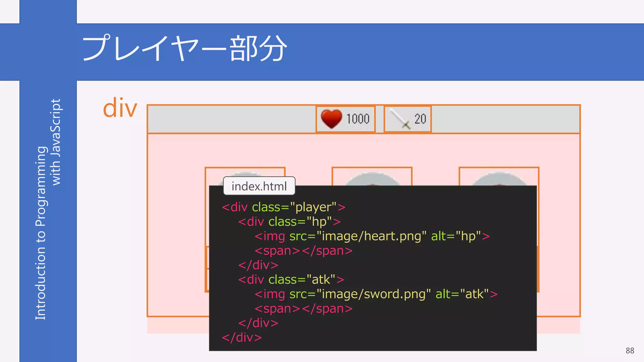Click the final closing div tag
The image size is (644, 362).
pyautogui.click(x=242, y=337)
